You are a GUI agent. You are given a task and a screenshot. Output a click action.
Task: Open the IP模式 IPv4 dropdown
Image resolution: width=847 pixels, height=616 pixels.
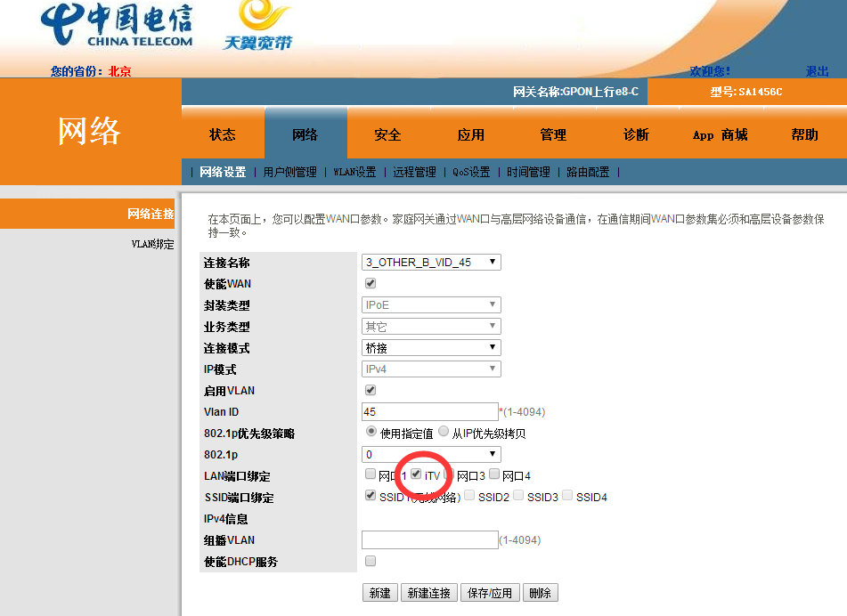pyautogui.click(x=431, y=369)
